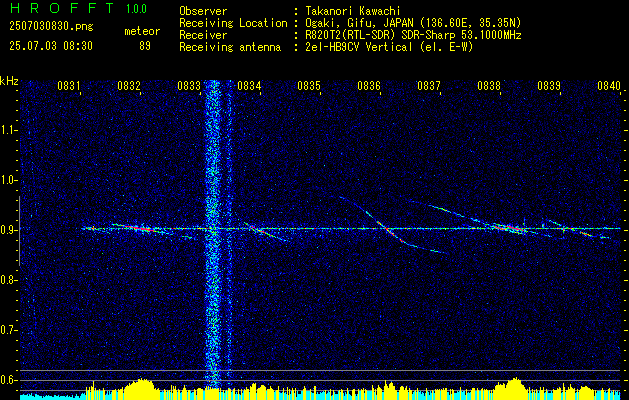Click the Receiver value R820T2 SDR-Sharp
The image size is (629, 400).
click(414, 35)
